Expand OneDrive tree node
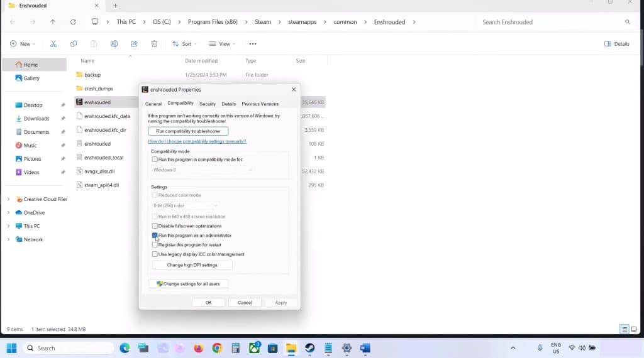This screenshot has width=644, height=358. pyautogui.click(x=9, y=213)
